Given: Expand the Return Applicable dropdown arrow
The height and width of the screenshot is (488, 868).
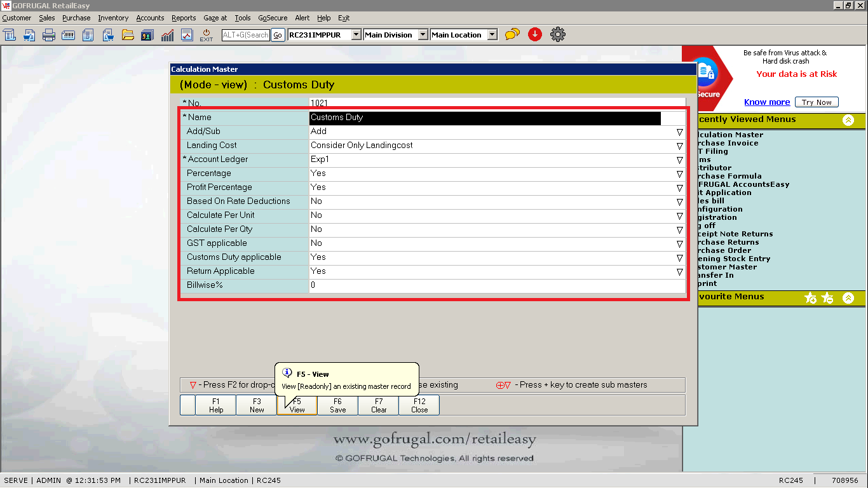Looking at the screenshot, I should click(x=679, y=271).
